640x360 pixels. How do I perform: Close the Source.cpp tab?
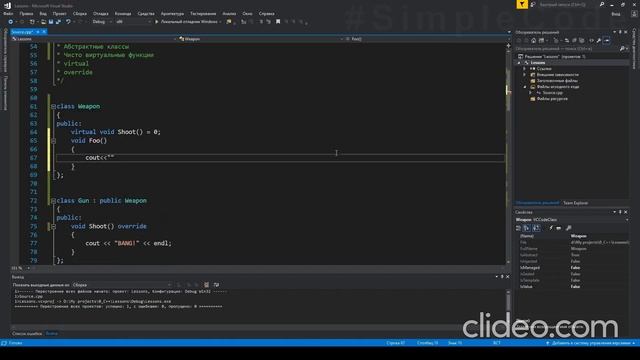(x=44, y=32)
